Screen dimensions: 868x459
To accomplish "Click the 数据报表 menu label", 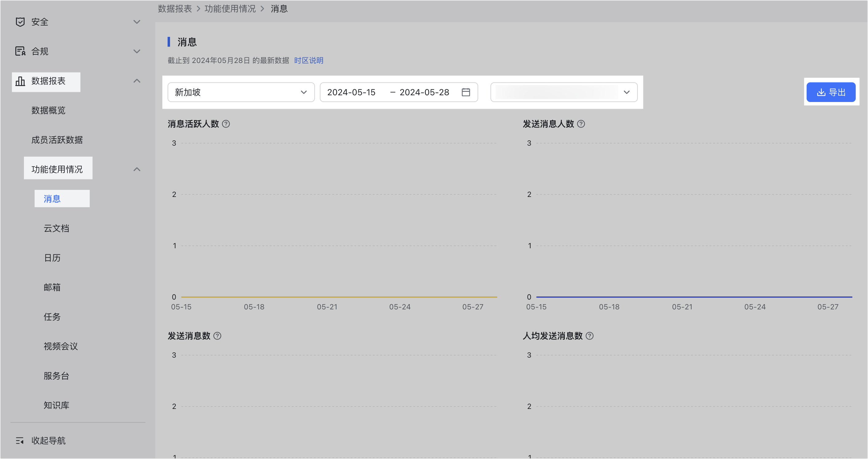I will click(x=48, y=81).
